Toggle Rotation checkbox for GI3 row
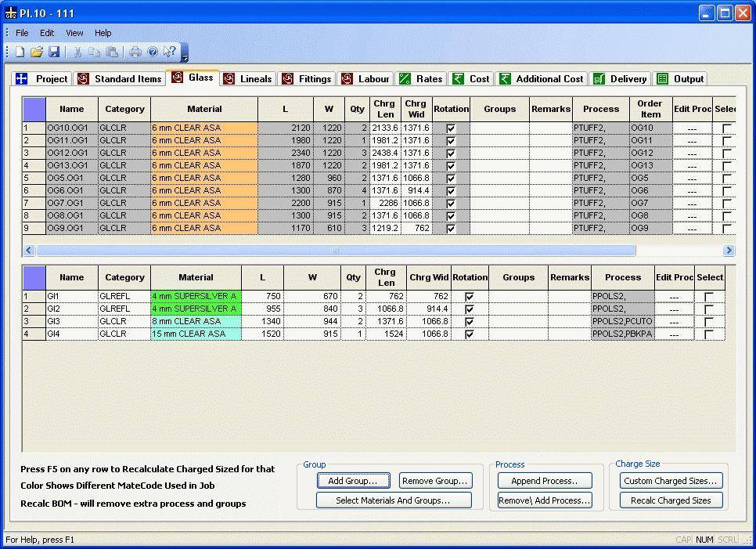The width and height of the screenshot is (756, 549). pos(470,322)
